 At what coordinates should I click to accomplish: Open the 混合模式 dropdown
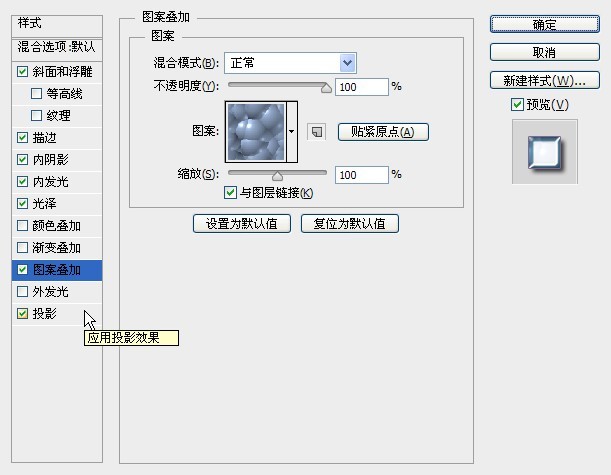tap(290, 63)
